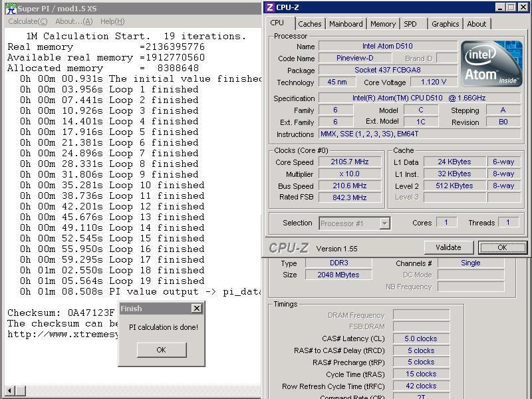532x399 pixels.
Task: Click the Threads count field
Action: 508,223
